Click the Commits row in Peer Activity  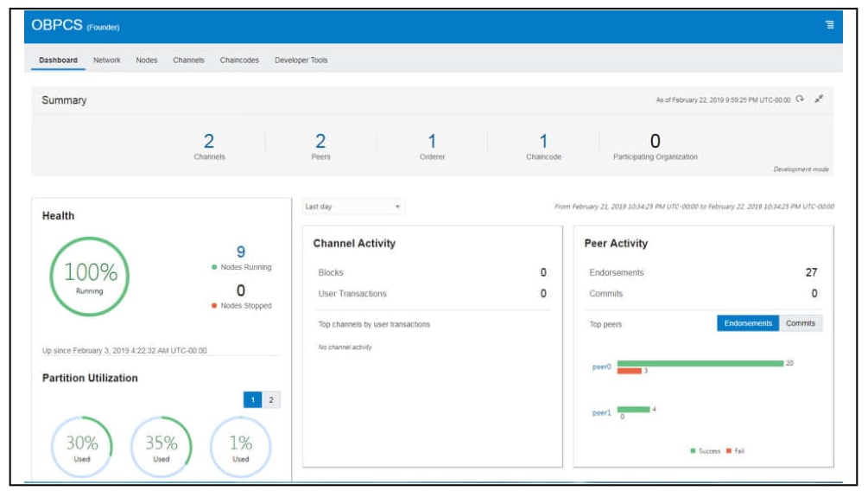pos(703,294)
